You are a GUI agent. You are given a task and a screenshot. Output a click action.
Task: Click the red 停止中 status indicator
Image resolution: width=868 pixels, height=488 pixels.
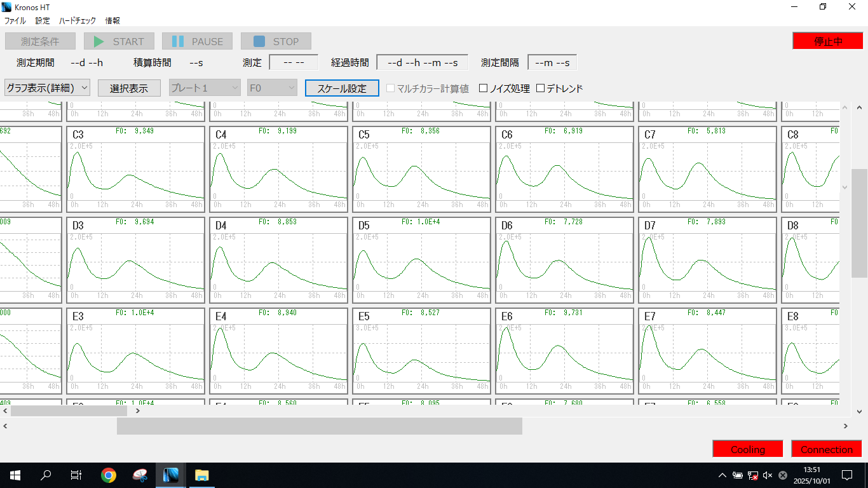(828, 41)
